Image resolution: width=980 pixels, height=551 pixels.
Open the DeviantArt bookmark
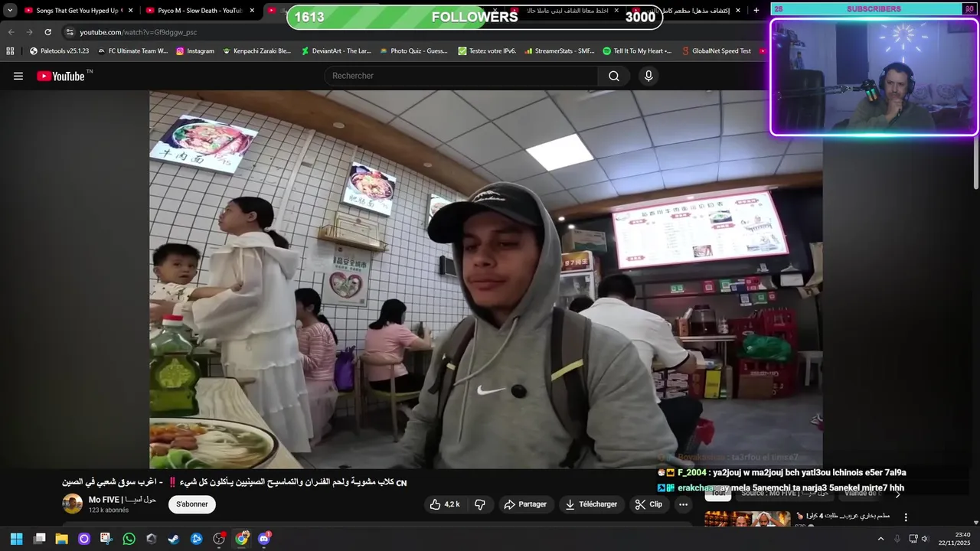coord(336,51)
